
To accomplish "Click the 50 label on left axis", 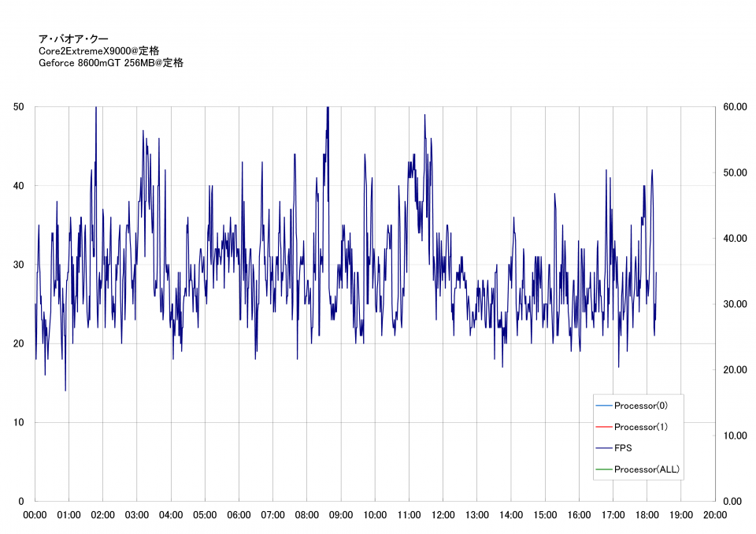I will tap(20, 106).
